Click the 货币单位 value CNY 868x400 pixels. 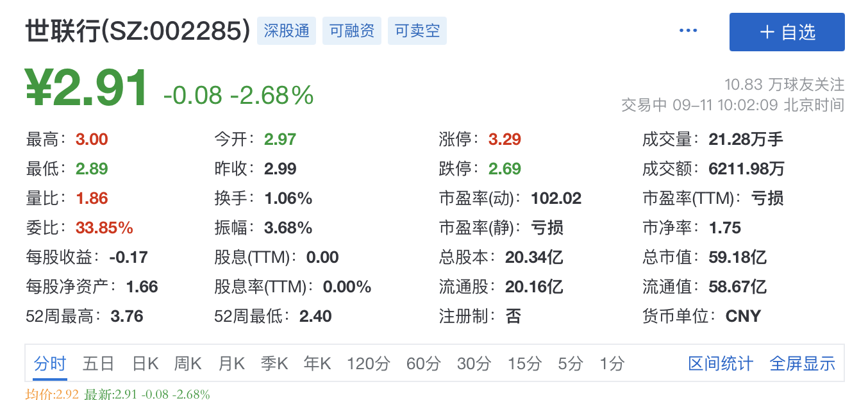pos(743,316)
